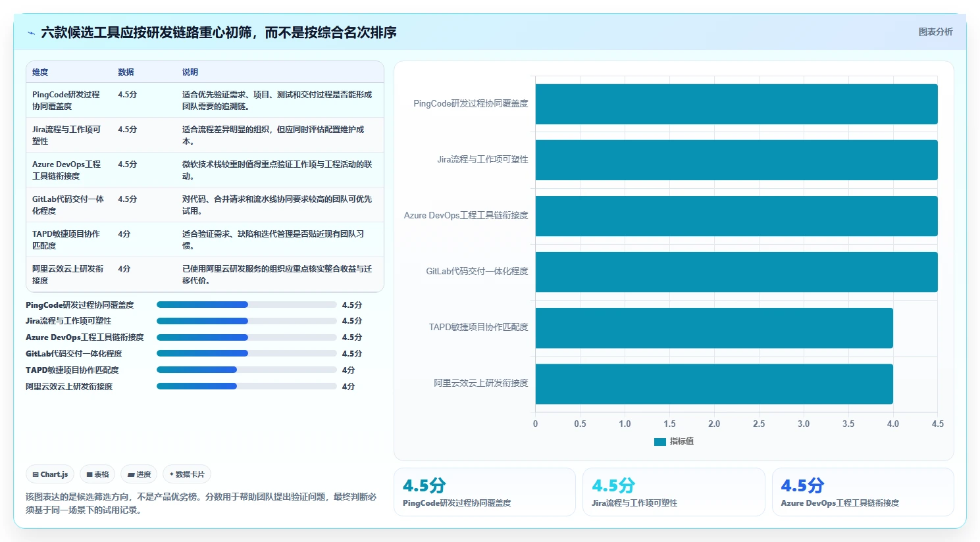Open the PingCode 4.5分 data card

(484, 492)
